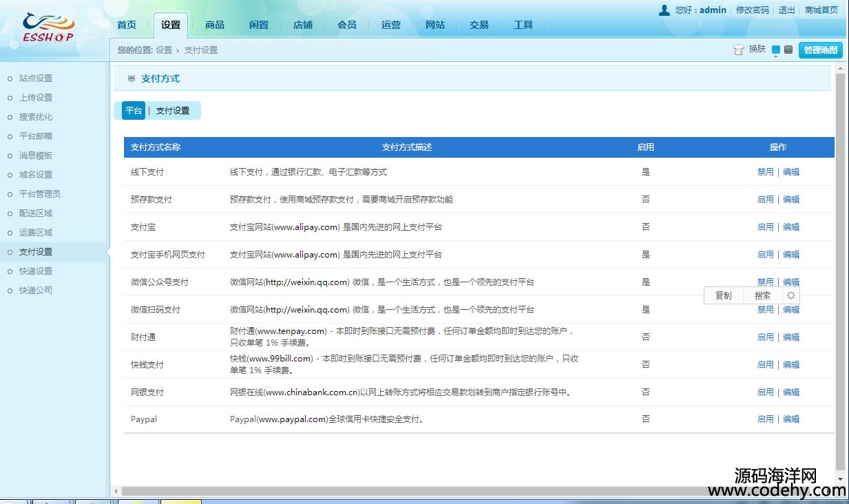Click the vertical scrollbar down arrow

pos(840,479)
